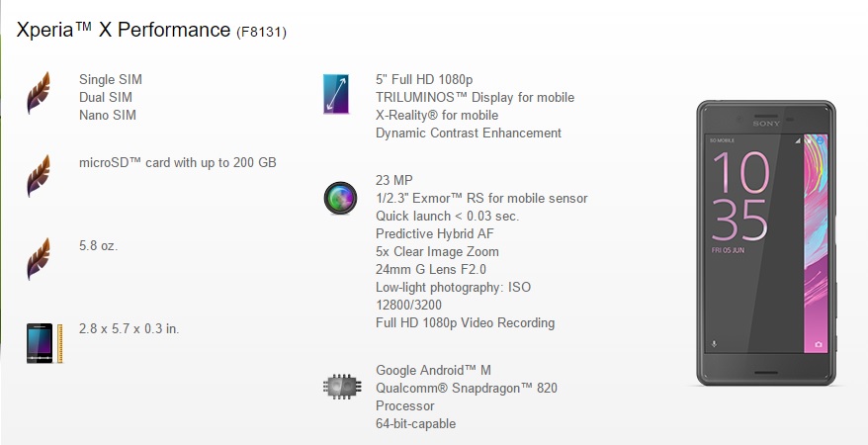Click the F8131 model number
Image resolution: width=868 pixels, height=445 pixels.
262,33
